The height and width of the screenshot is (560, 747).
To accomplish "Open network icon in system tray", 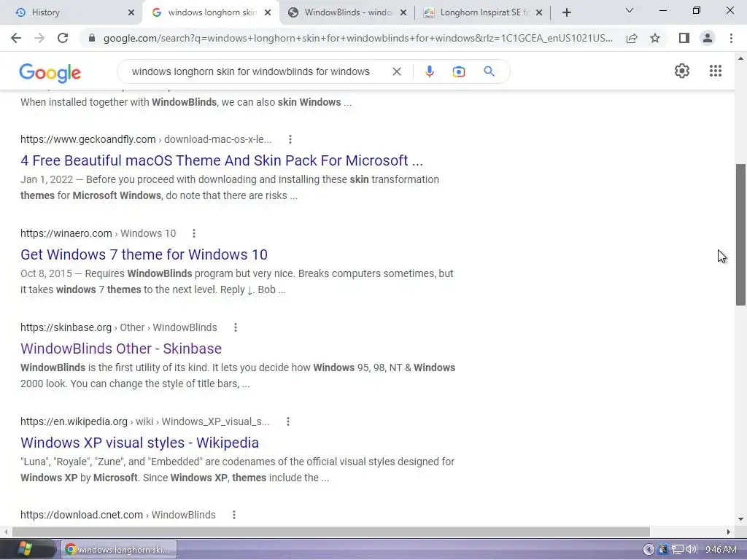I will 677,550.
